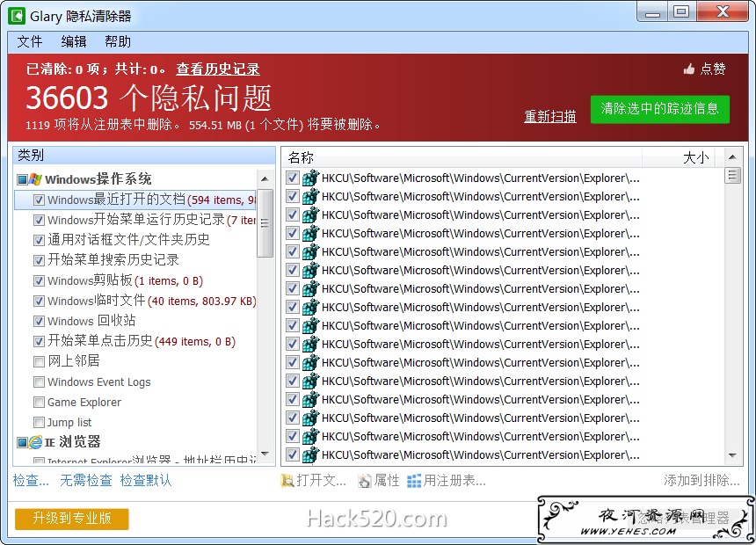This screenshot has width=756, height=545.
Task: Uncheck Windows最近打开的文档 checkbox
Action: click(x=39, y=200)
